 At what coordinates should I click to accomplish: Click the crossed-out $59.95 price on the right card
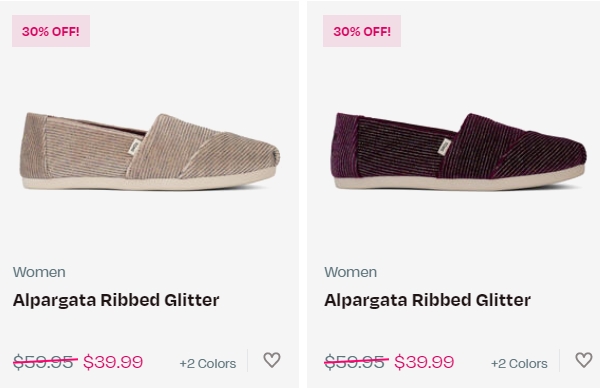[356, 362]
